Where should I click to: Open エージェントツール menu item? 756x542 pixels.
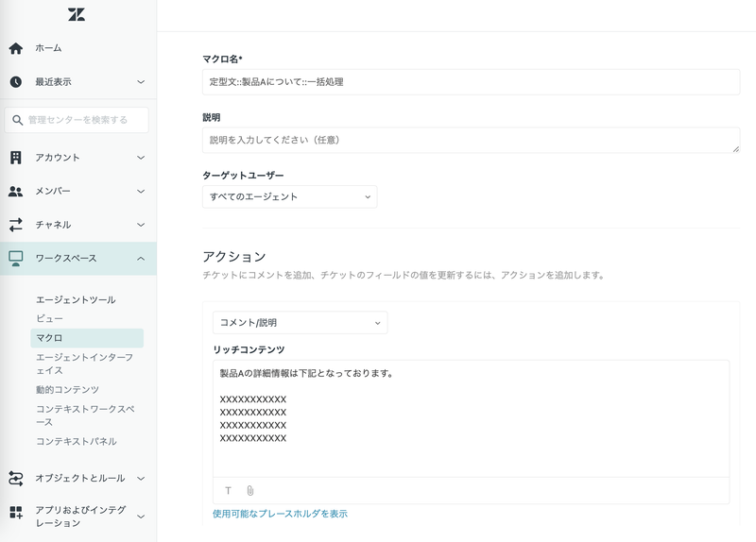(x=76, y=299)
